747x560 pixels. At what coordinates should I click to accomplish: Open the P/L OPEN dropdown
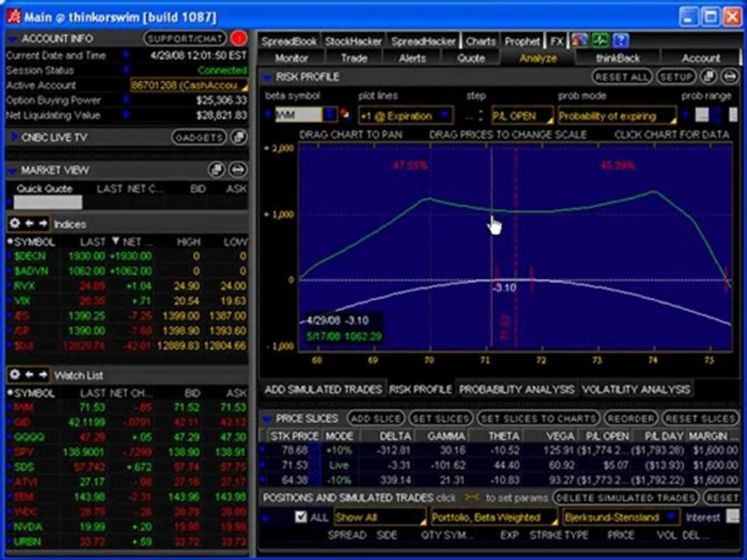coord(522,116)
